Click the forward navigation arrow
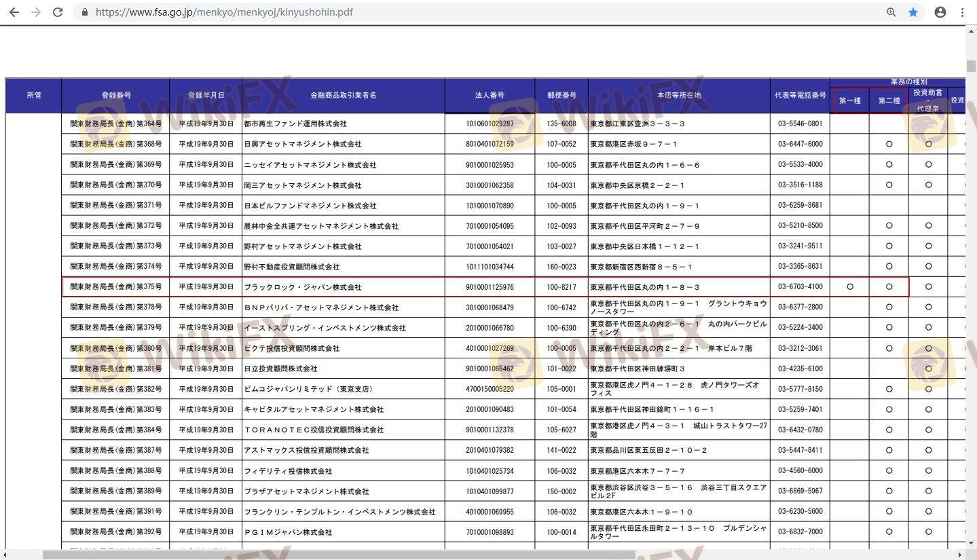977x560 pixels. (x=36, y=12)
